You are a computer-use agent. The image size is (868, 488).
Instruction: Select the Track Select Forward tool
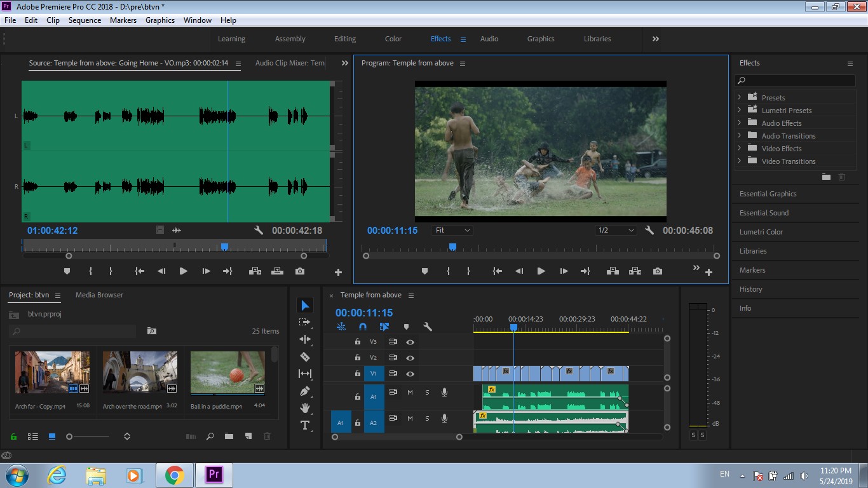coord(305,322)
